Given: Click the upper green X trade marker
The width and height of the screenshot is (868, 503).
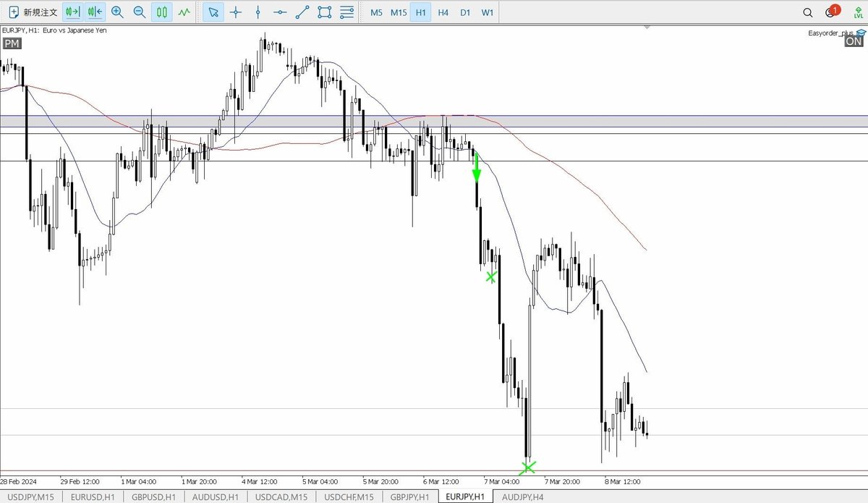Looking at the screenshot, I should pos(491,276).
